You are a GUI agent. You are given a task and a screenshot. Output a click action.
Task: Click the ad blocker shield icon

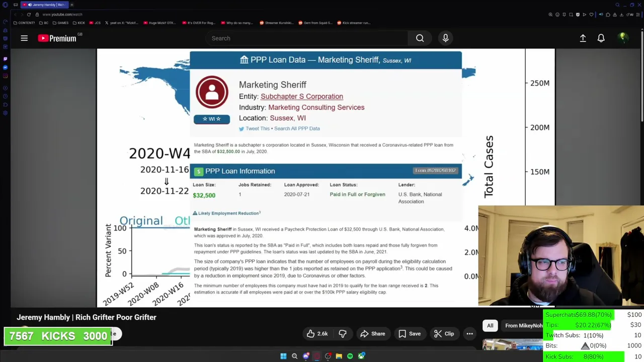578,15
